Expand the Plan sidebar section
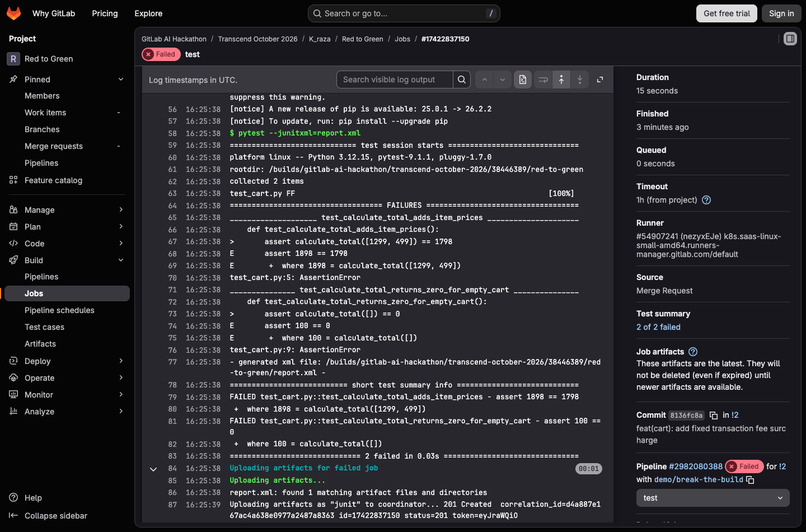This screenshot has width=806, height=532. pos(121,227)
